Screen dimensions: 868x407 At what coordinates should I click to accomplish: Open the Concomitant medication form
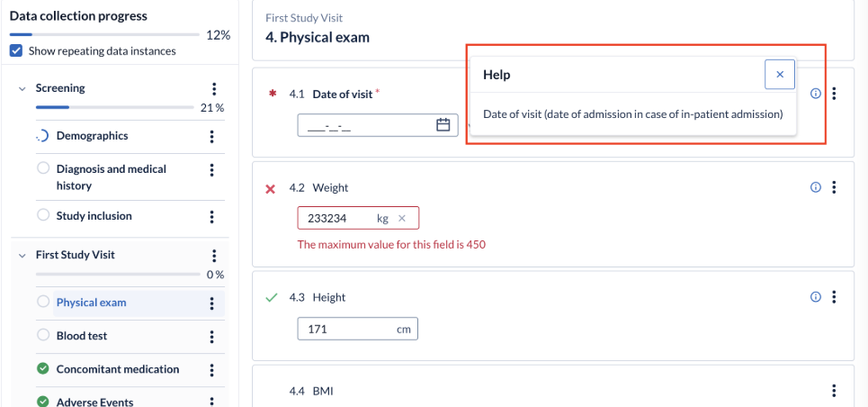tap(118, 369)
